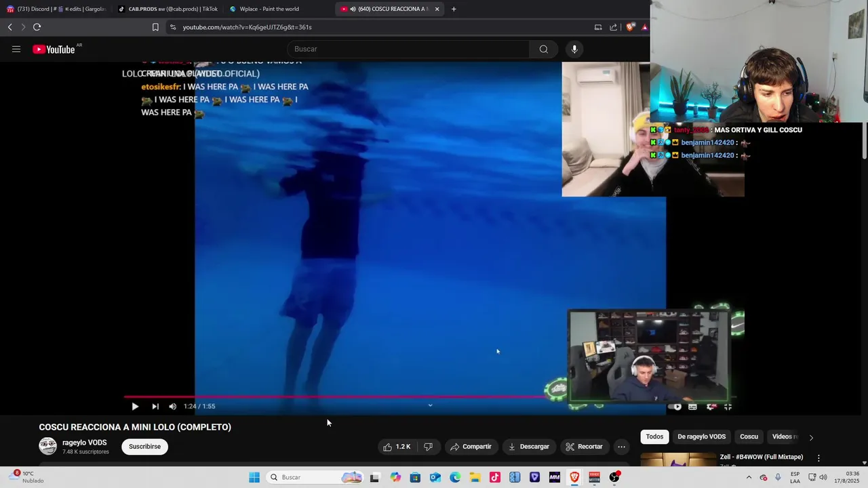Go back in browser history

point(10,27)
